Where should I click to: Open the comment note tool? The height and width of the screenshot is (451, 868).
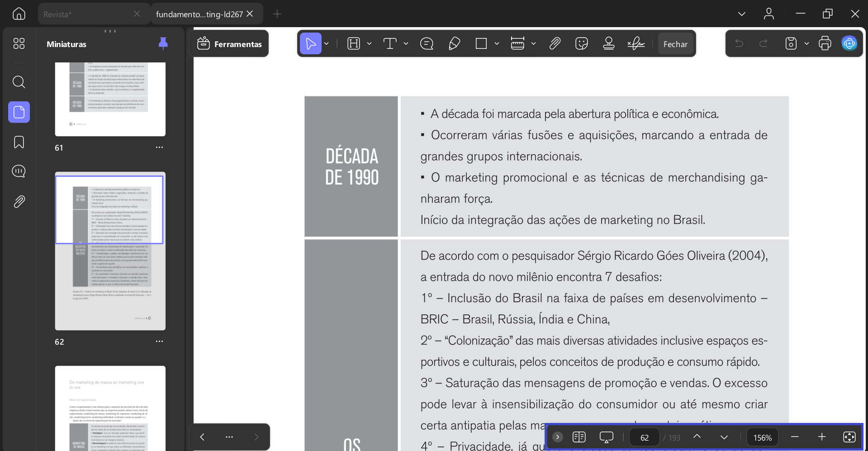pyautogui.click(x=427, y=44)
